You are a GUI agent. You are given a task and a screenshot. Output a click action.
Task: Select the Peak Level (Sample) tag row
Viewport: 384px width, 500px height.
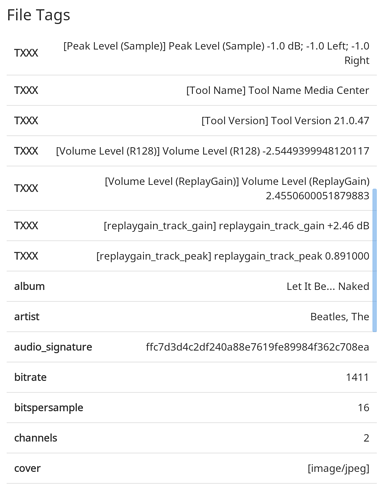point(192,53)
